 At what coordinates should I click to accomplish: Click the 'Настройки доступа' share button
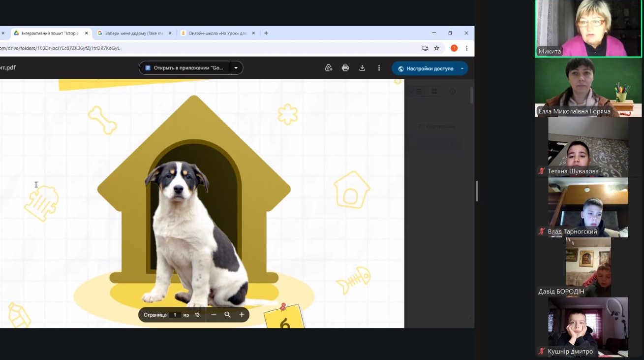pyautogui.click(x=425, y=68)
